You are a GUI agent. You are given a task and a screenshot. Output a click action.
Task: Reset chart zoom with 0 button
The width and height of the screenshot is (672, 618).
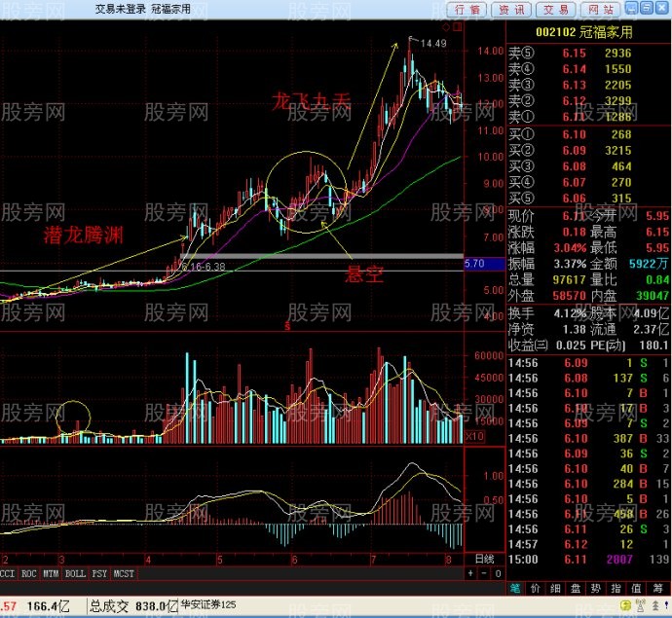(x=498, y=573)
